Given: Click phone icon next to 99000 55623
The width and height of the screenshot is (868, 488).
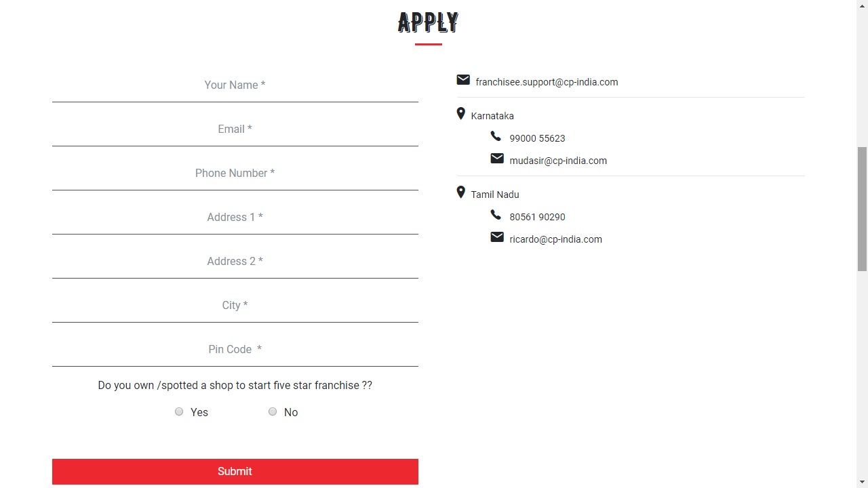Looking at the screenshot, I should tap(496, 136).
